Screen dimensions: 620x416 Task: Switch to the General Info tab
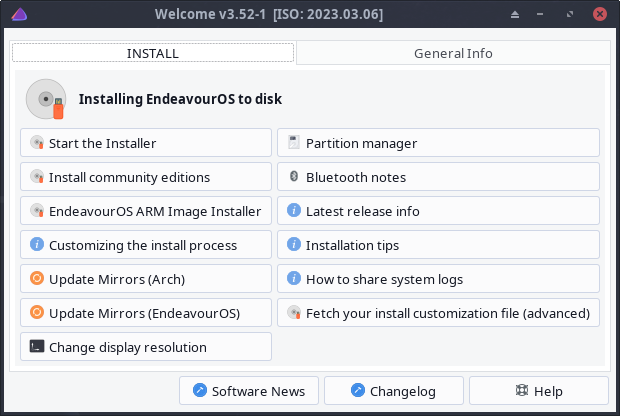tap(453, 53)
